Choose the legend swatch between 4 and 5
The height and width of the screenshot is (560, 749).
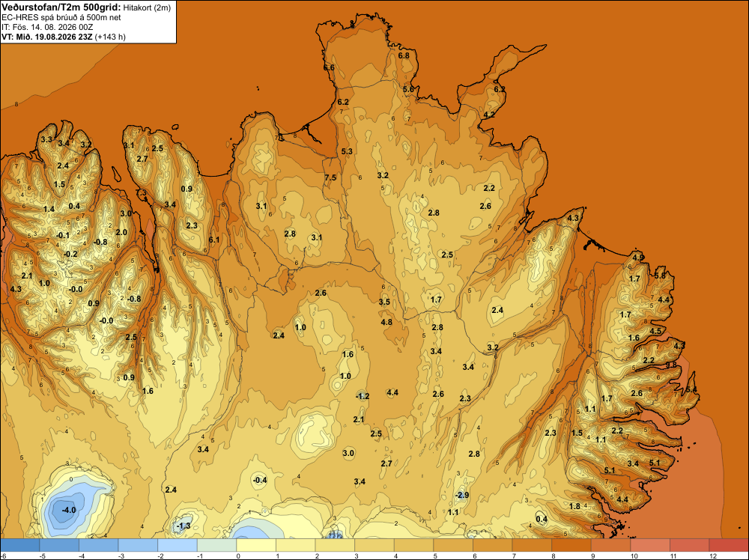413,545
